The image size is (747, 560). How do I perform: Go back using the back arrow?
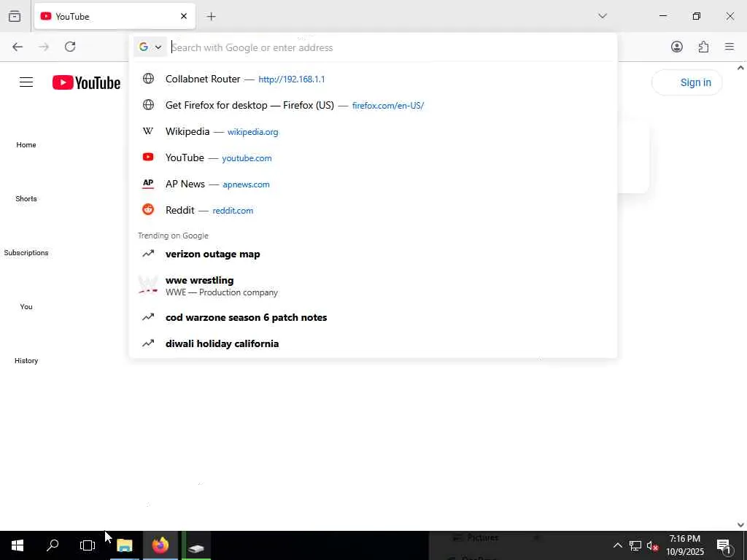coord(18,47)
